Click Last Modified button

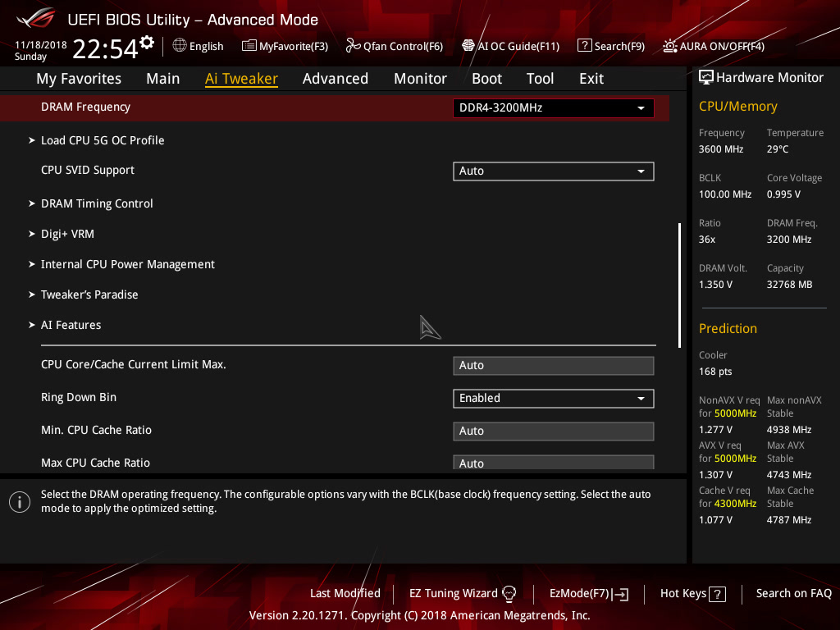345,594
